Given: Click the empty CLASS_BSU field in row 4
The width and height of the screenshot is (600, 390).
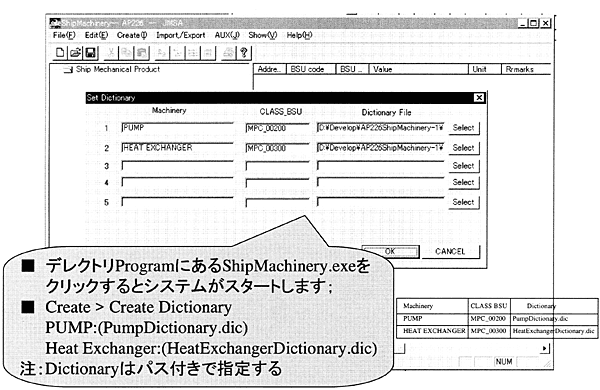Looking at the screenshot, I should [277, 183].
